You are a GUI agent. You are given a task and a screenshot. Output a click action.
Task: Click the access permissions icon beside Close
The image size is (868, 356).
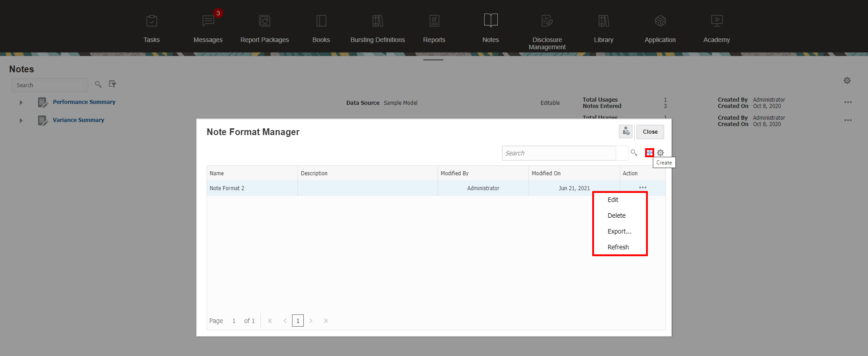626,131
